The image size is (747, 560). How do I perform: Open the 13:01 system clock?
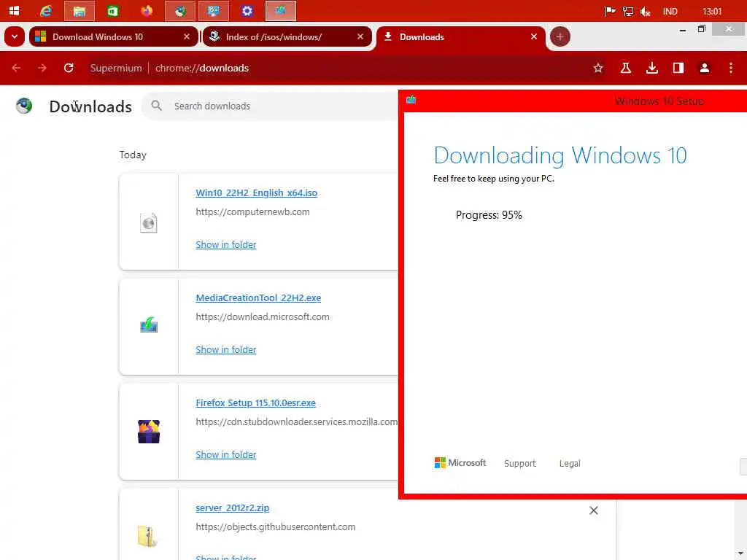coord(712,12)
